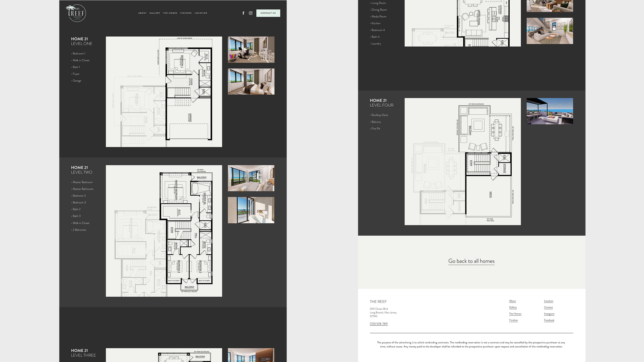644x362 pixels.
Task: Click the footer Instagram link
Action: [x=549, y=314]
